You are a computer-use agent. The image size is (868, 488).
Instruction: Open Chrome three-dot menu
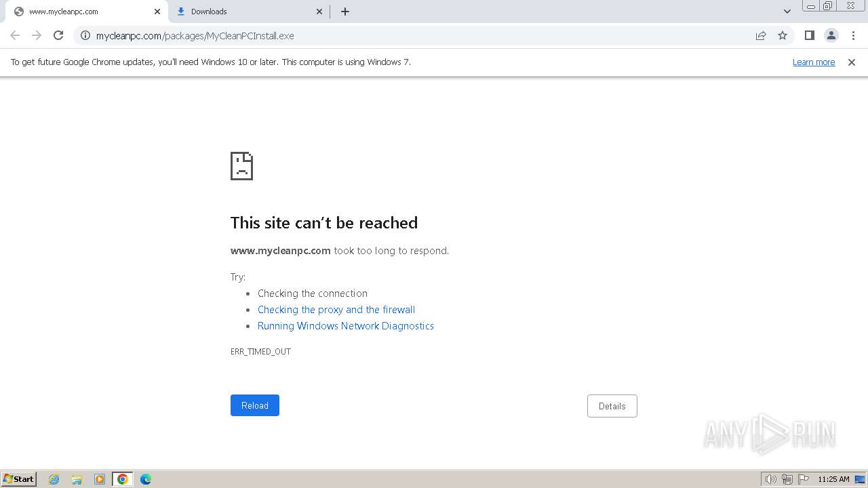click(853, 36)
